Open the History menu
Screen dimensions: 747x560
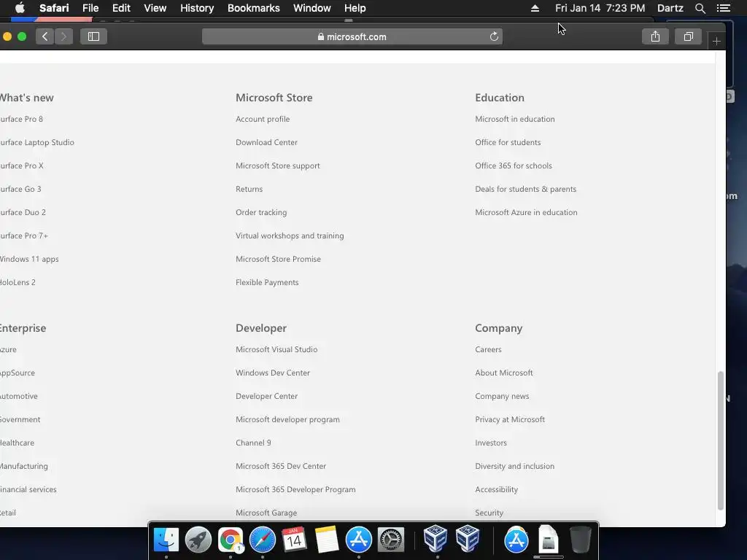click(197, 8)
